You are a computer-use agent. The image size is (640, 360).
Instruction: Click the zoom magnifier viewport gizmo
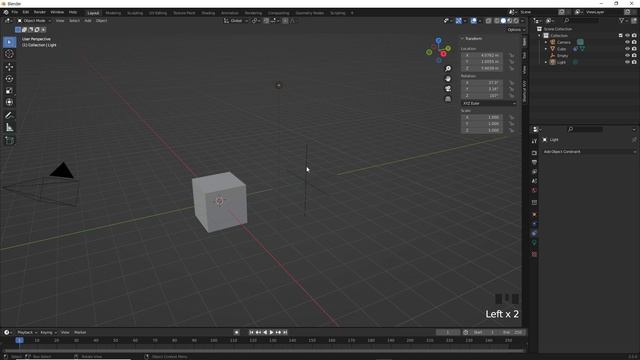click(x=448, y=69)
